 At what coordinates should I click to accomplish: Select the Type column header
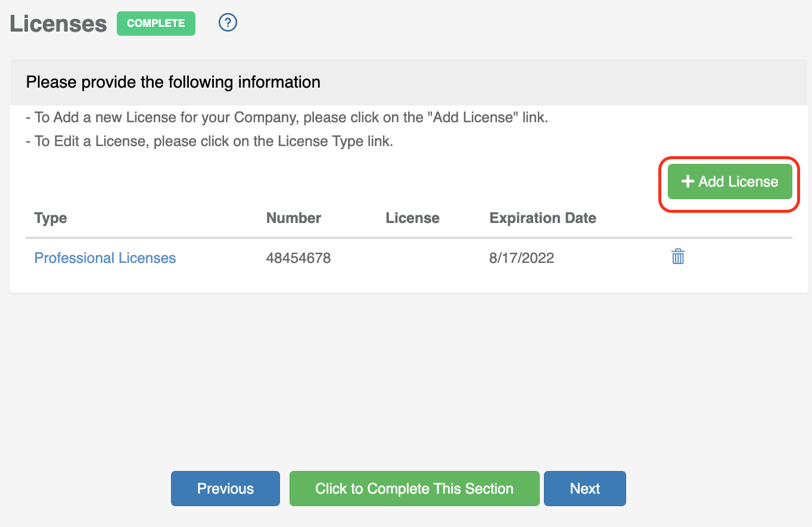(x=51, y=218)
